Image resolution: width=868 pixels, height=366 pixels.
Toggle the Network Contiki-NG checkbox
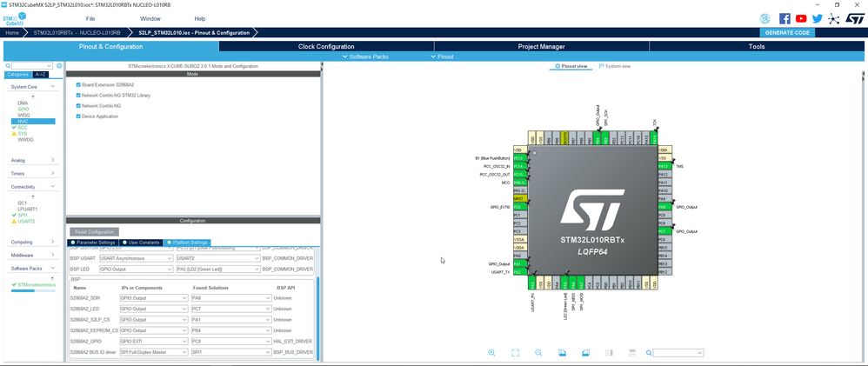click(78, 106)
